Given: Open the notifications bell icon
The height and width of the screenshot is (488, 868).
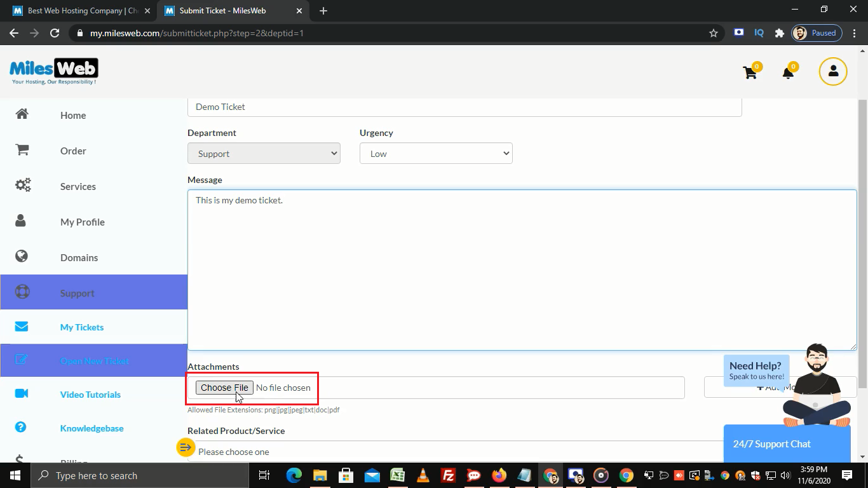Looking at the screenshot, I should coord(788,72).
